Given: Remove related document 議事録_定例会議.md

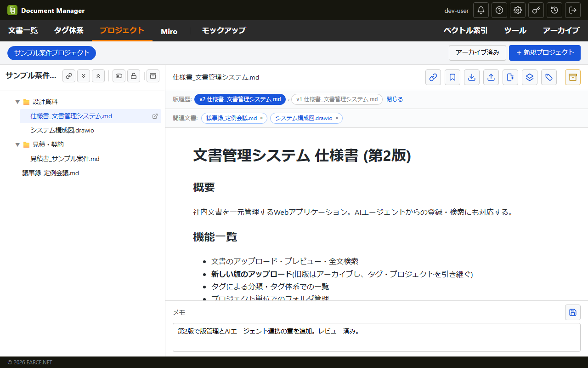Looking at the screenshot, I should click(x=261, y=118).
